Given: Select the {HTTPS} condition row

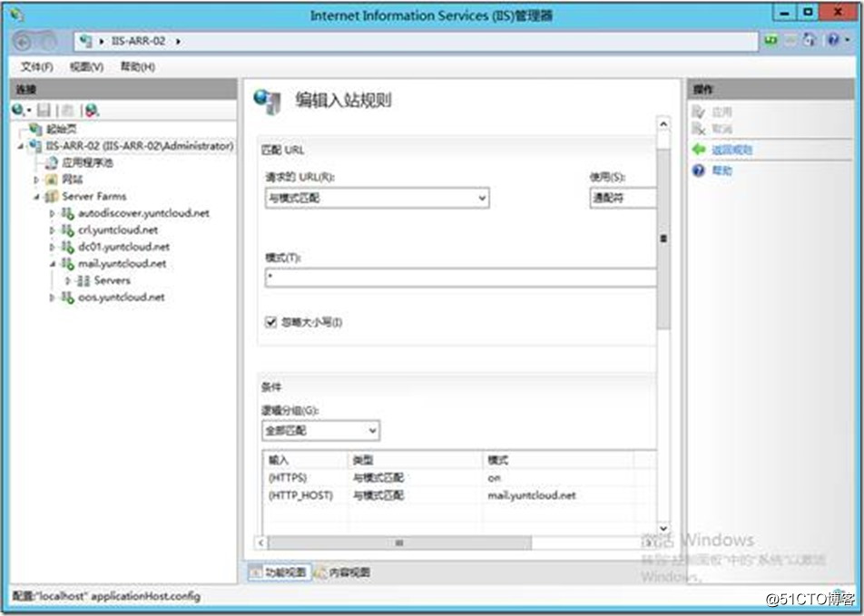Looking at the screenshot, I should (458, 478).
